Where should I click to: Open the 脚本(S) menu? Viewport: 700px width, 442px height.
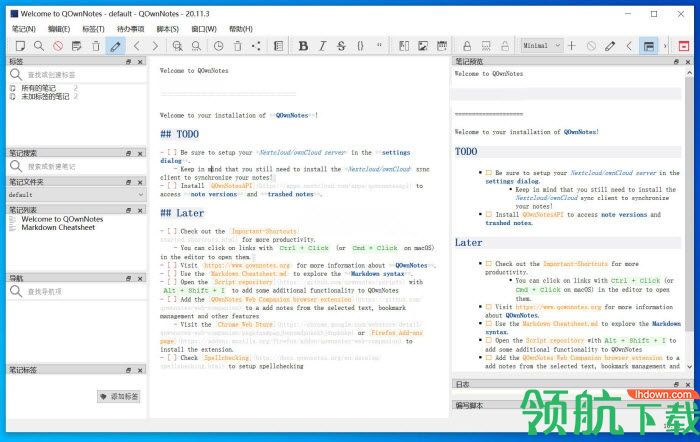[x=167, y=29]
